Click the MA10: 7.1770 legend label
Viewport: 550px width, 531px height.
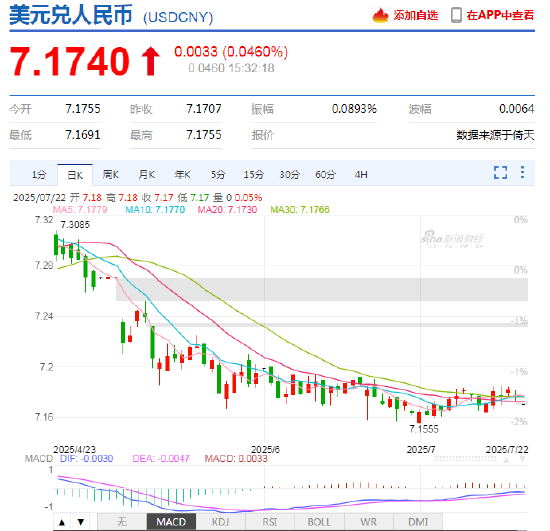click(x=155, y=210)
